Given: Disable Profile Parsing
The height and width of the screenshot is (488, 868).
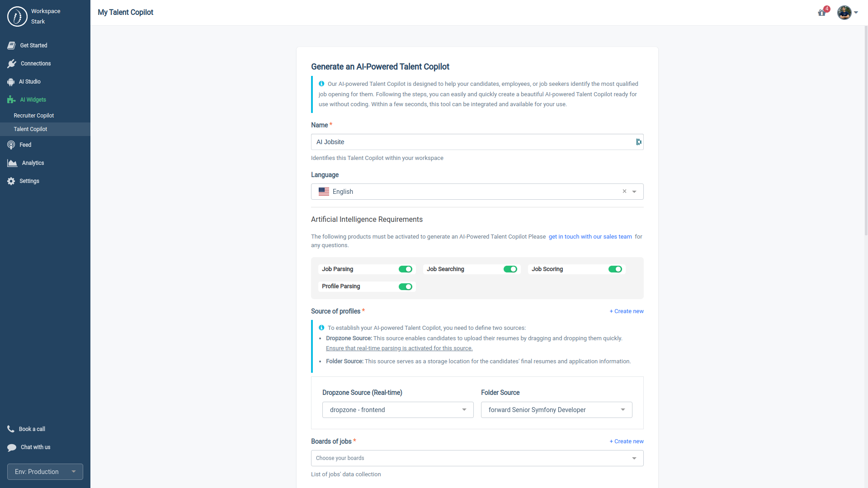Looking at the screenshot, I should [406, 286].
